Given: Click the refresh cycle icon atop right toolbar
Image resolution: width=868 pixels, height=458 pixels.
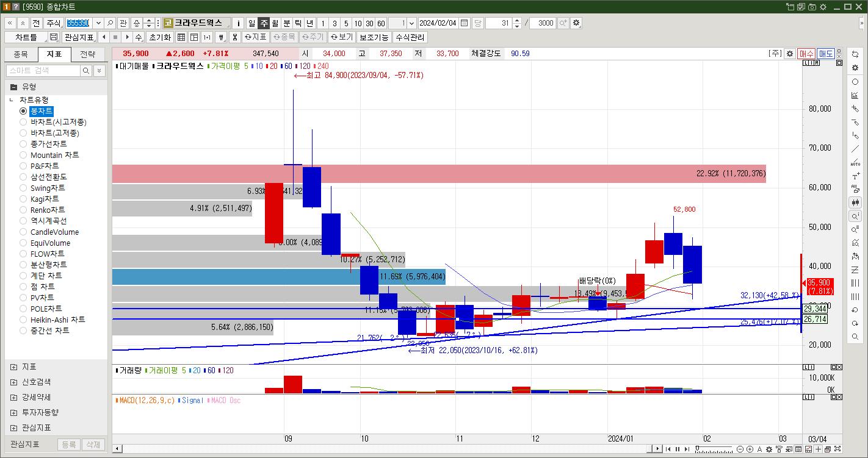Looking at the screenshot, I should click(855, 55).
